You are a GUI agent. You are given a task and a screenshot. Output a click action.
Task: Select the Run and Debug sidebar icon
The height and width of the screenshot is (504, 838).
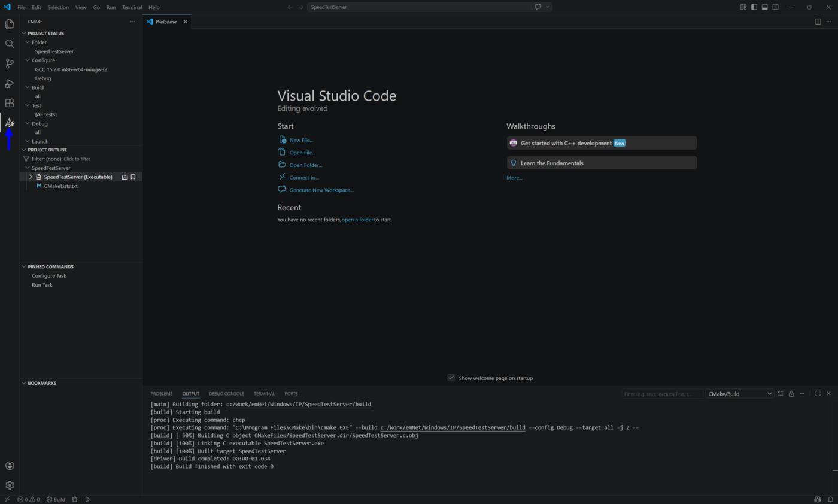9,83
